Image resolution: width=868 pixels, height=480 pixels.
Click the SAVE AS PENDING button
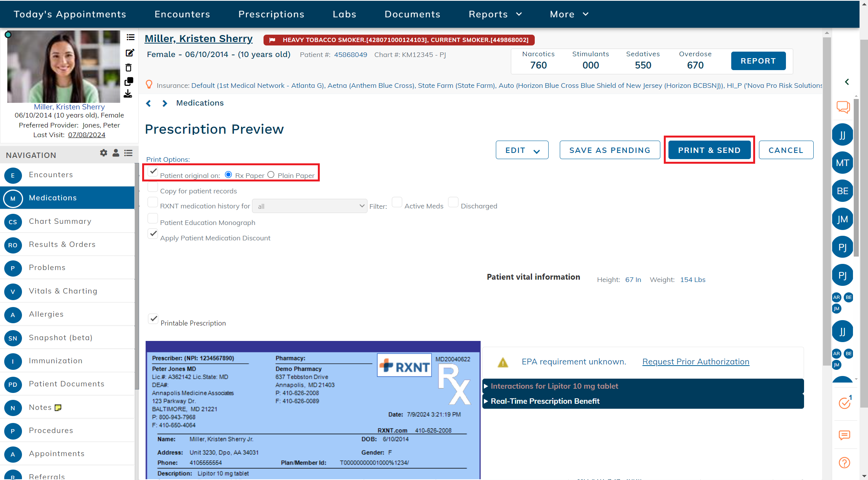tap(609, 150)
